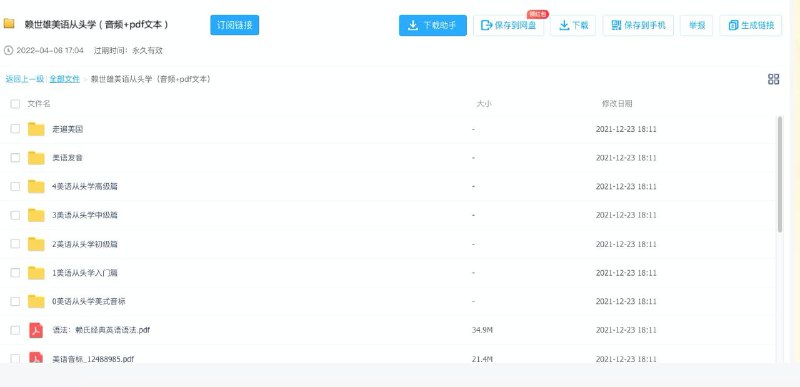Viewport: 800px width, 387px height.
Task: Click the 生成链接 button
Action: [x=751, y=25]
